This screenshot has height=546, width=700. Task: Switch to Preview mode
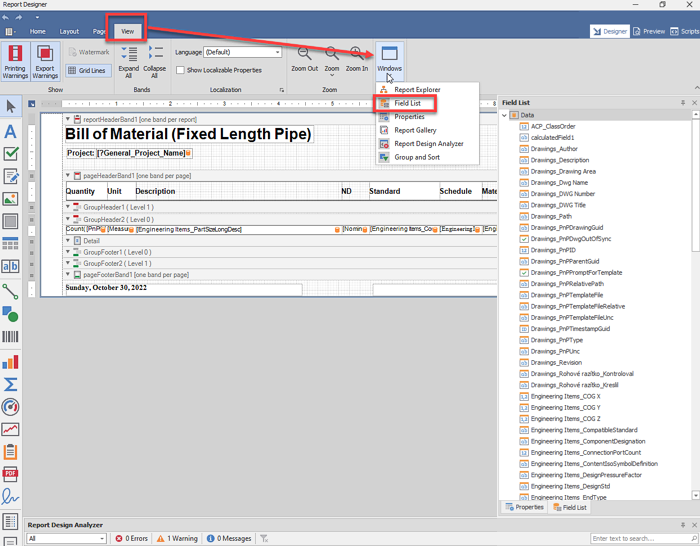649,32
